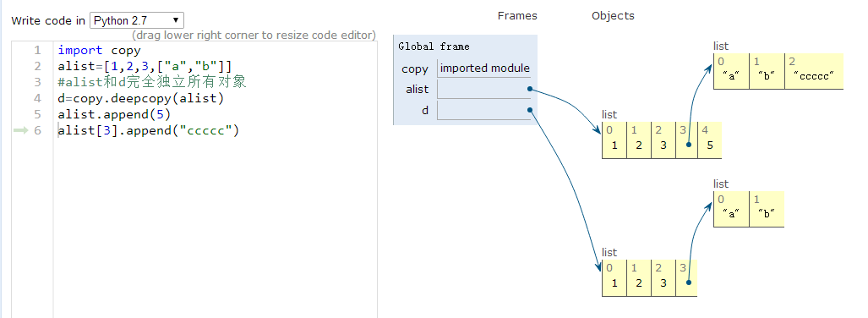868x318 pixels.
Task: Click the Global frame title
Action: coord(434,47)
